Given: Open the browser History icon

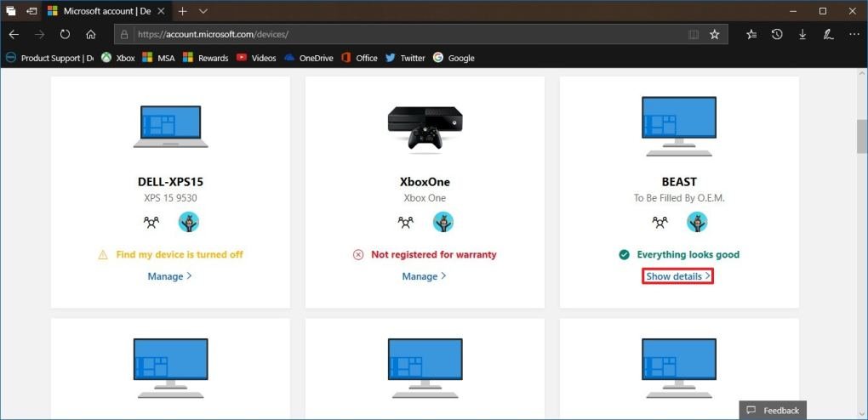Looking at the screenshot, I should [x=777, y=35].
